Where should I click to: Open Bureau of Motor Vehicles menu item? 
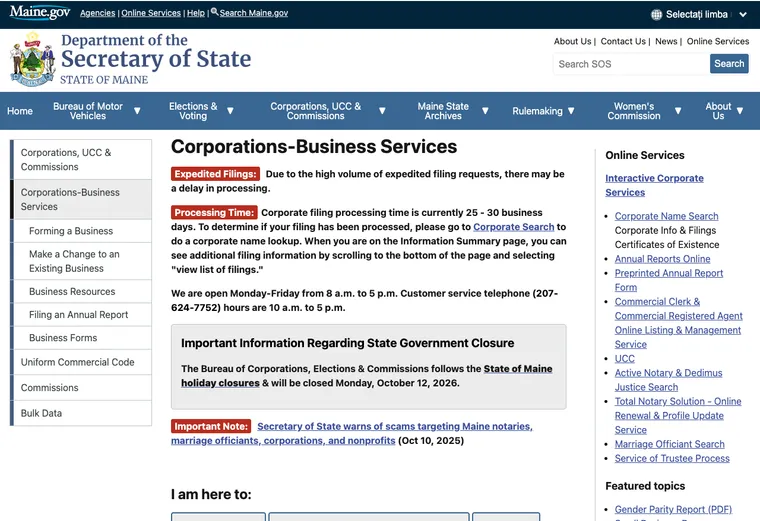coord(88,111)
